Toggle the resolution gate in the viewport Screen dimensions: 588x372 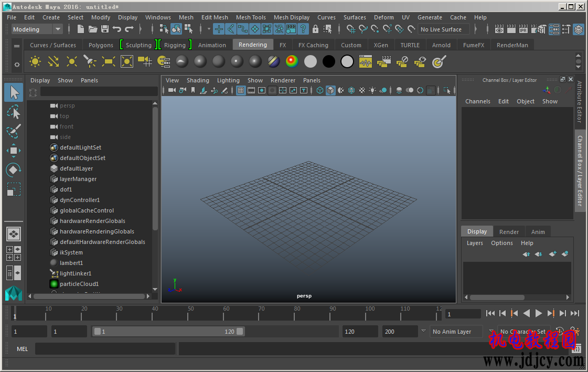(x=262, y=90)
